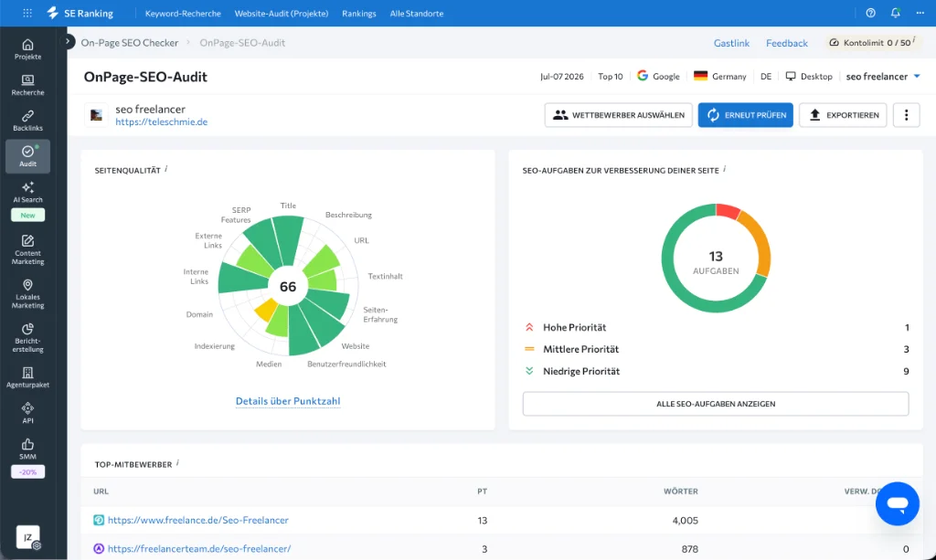Open the https://teleschmie.de link
Image resolution: width=936 pixels, height=560 pixels.
click(x=161, y=122)
